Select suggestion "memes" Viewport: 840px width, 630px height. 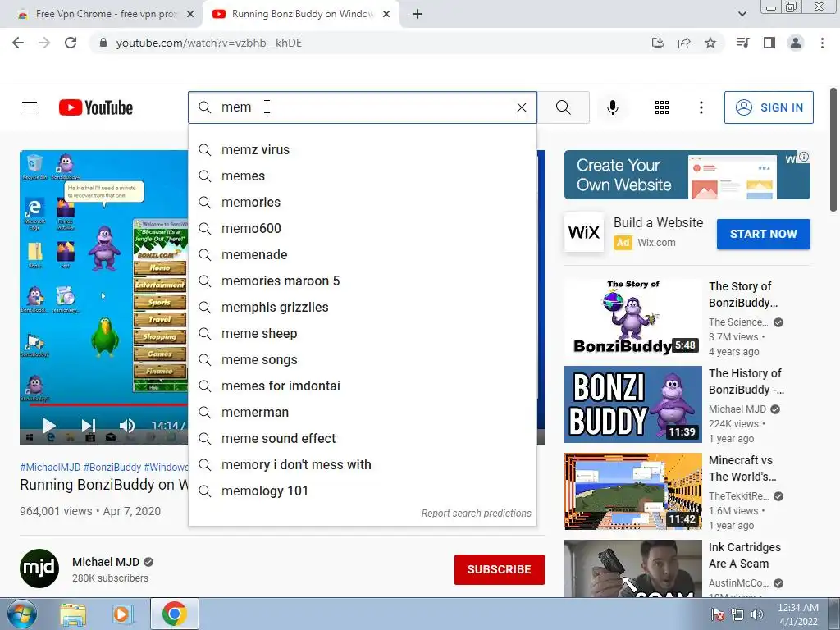tap(362, 176)
